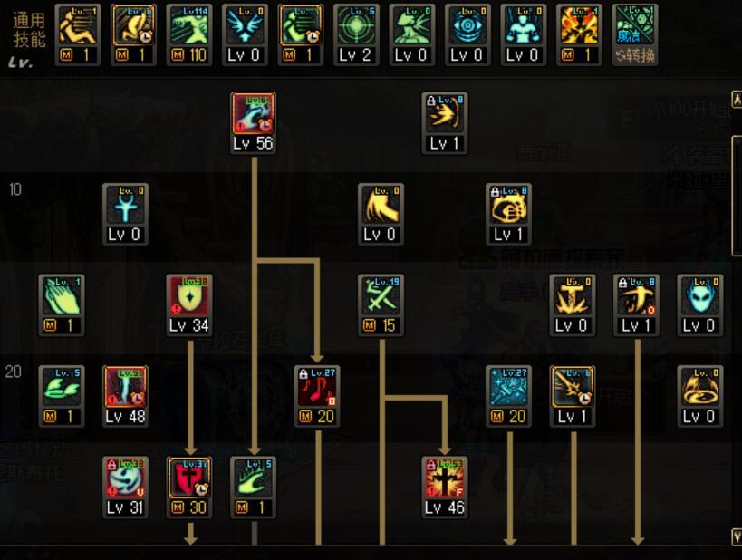Select the red shield Lv 34 skill
742x560 pixels.
tap(189, 296)
